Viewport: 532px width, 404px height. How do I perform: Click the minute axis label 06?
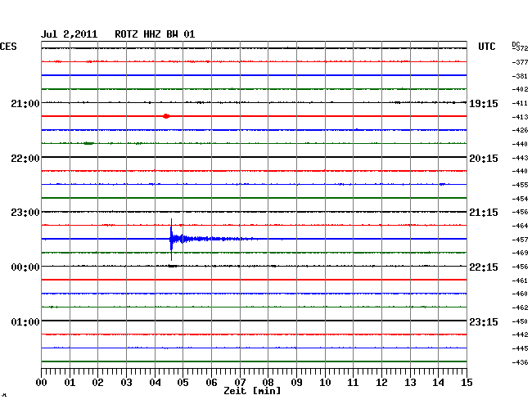(211, 382)
